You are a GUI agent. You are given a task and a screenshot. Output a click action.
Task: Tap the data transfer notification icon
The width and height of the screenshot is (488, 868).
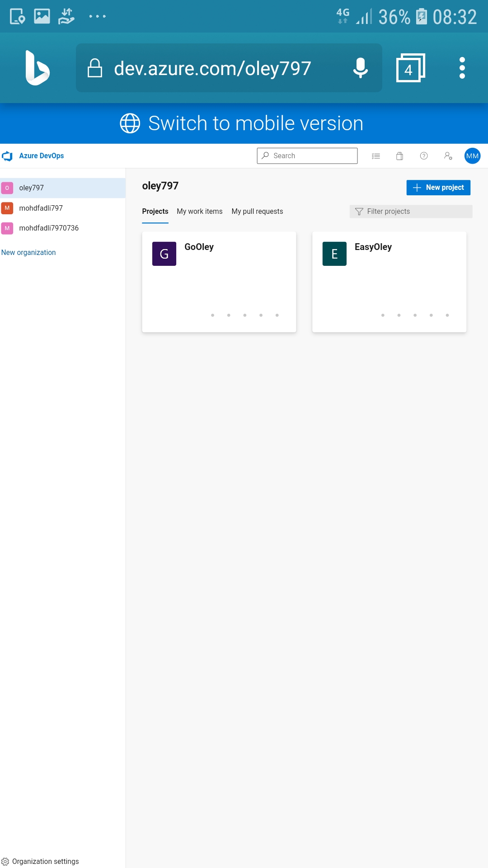pyautogui.click(x=66, y=16)
